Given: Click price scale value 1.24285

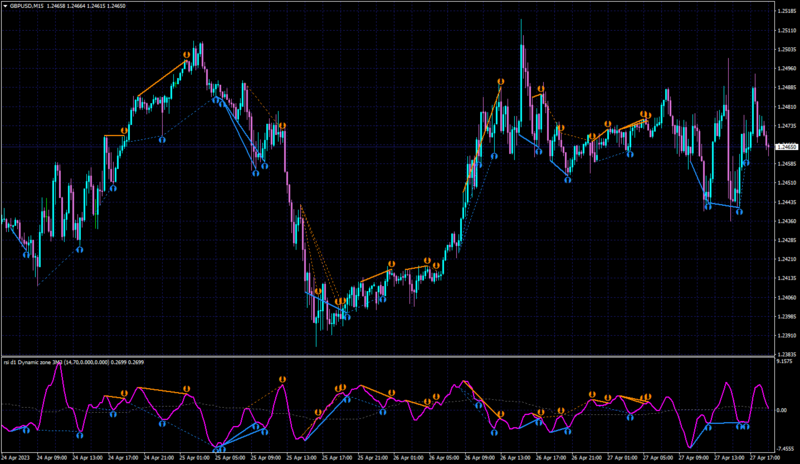Looking at the screenshot, I should [x=786, y=240].
